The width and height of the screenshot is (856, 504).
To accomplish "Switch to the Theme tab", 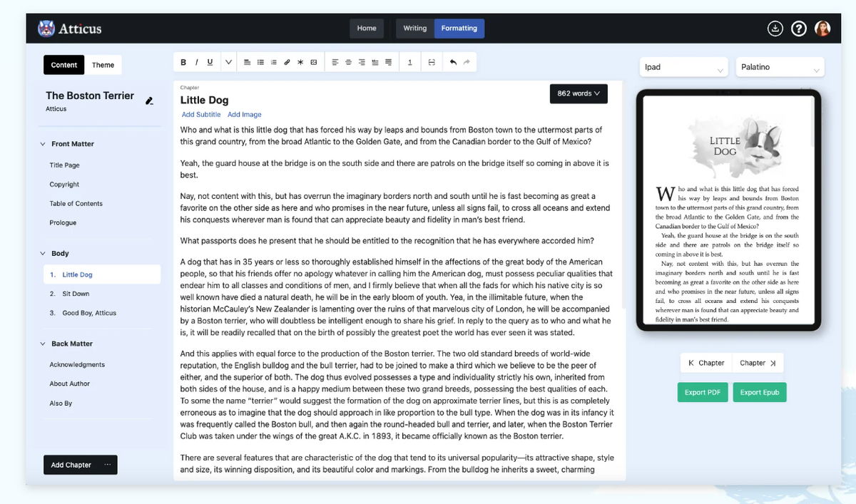I will coord(103,64).
